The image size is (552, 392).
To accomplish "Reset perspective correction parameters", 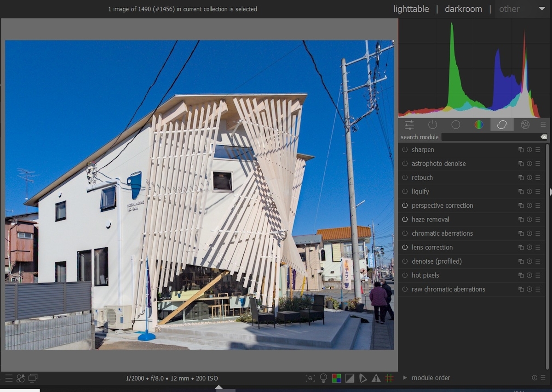I will pyautogui.click(x=529, y=205).
